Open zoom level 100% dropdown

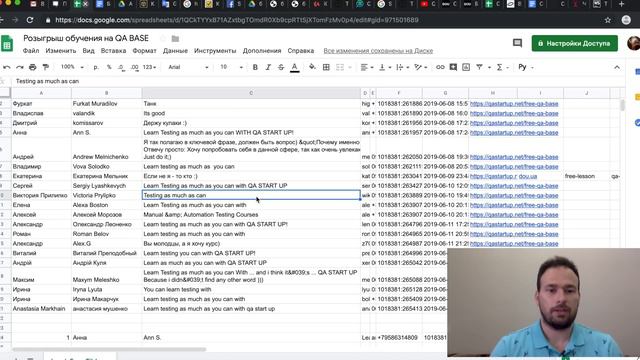point(72,67)
